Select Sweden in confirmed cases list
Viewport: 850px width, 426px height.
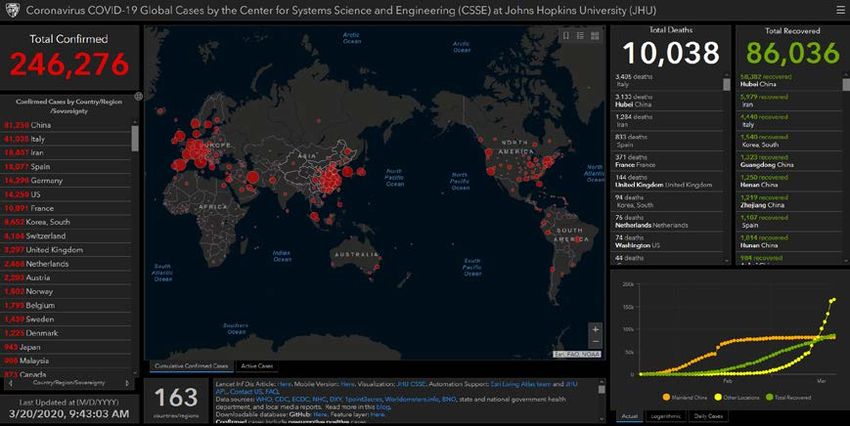pos(66,319)
